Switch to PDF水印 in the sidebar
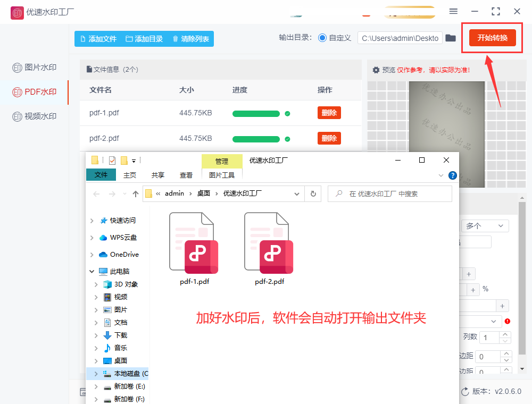The width and height of the screenshot is (532, 404). [34, 92]
